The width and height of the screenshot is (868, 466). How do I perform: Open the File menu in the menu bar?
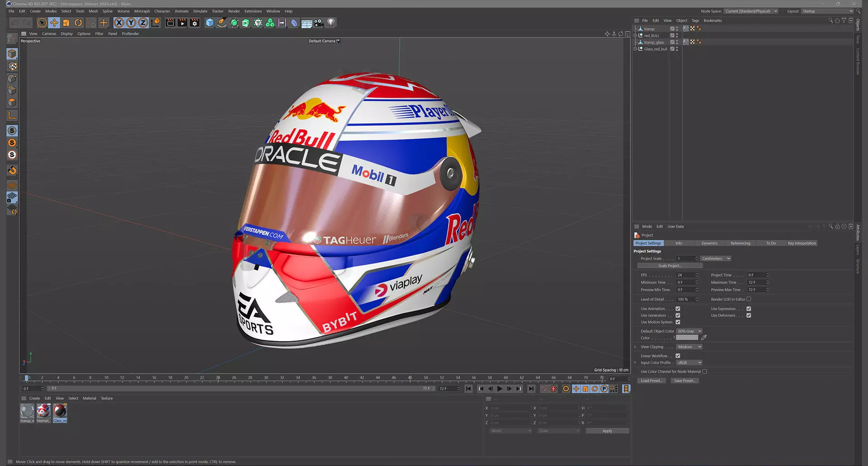pos(11,11)
